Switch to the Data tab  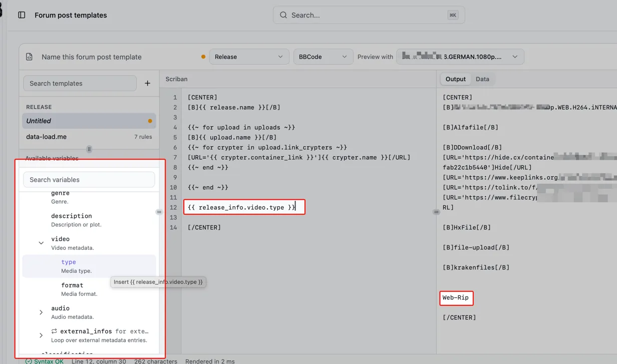(x=482, y=79)
